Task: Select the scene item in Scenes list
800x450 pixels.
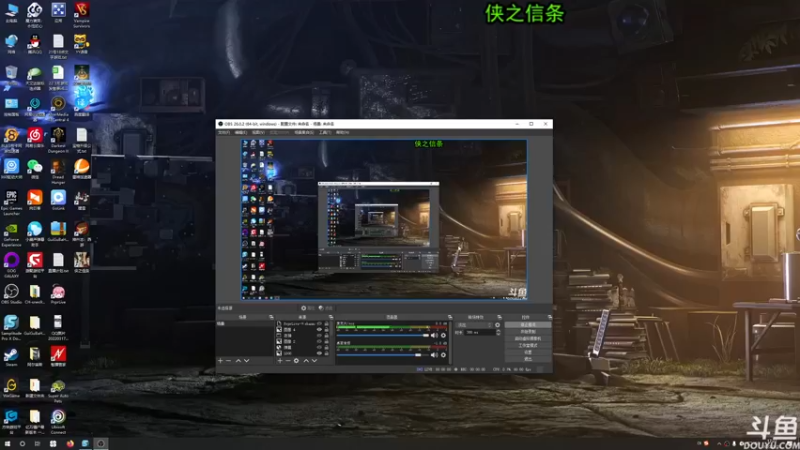Action: point(245,323)
